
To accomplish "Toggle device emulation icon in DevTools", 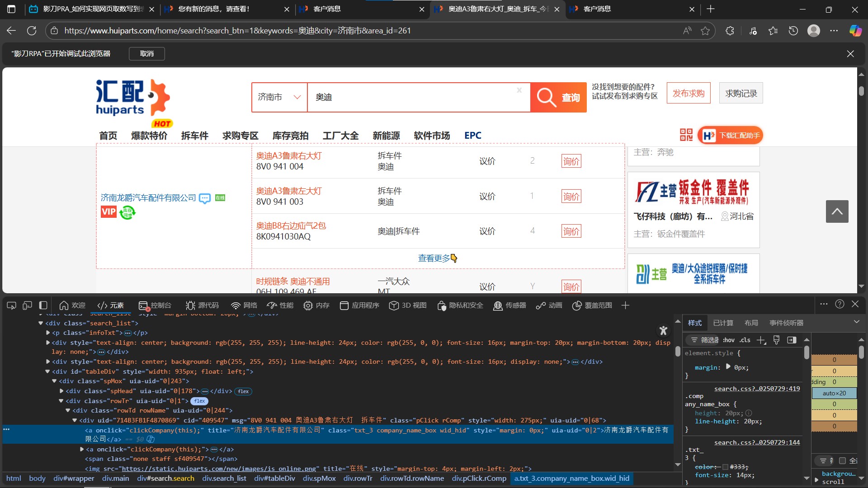I will click(28, 305).
